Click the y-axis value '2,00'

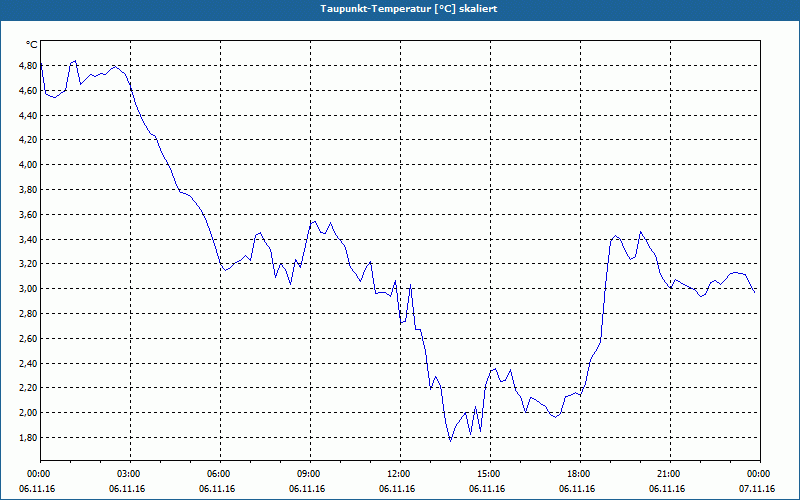pyautogui.click(x=29, y=413)
